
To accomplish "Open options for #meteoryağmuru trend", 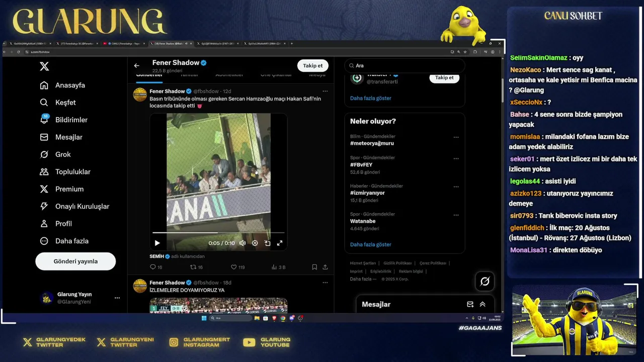I will pyautogui.click(x=456, y=137).
